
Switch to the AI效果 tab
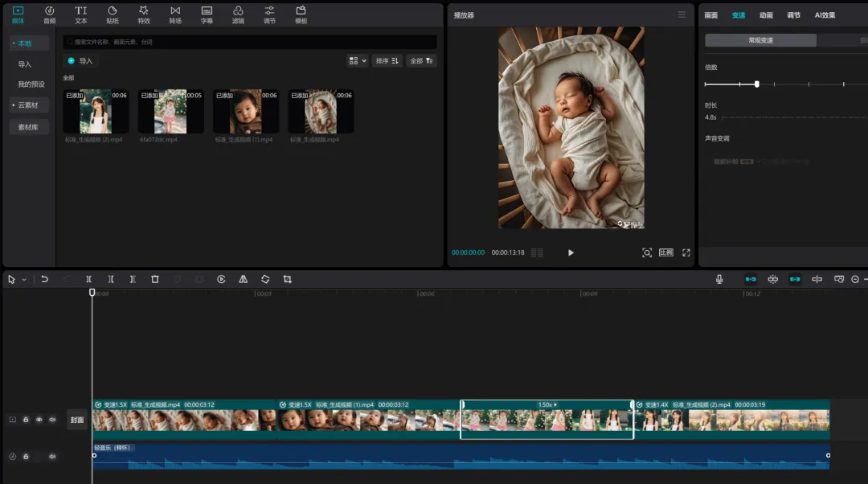825,15
